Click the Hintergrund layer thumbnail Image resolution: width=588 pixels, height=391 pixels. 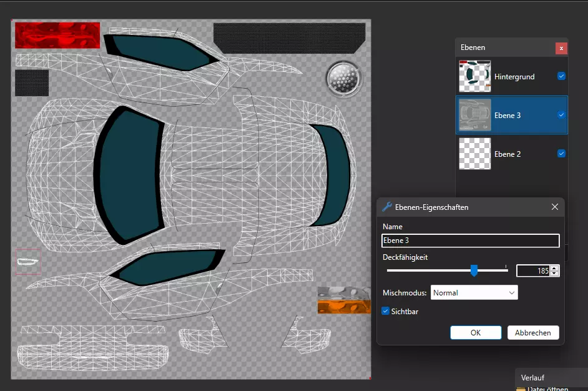(x=474, y=76)
